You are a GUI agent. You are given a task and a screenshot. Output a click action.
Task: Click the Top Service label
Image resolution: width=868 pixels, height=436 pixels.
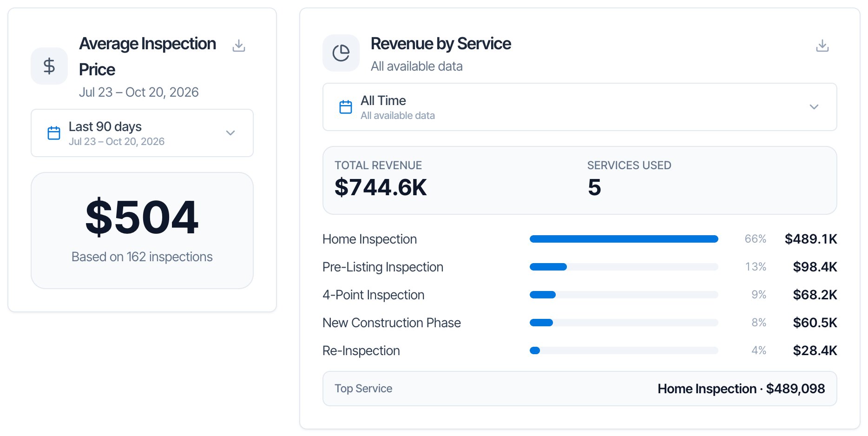pyautogui.click(x=363, y=389)
